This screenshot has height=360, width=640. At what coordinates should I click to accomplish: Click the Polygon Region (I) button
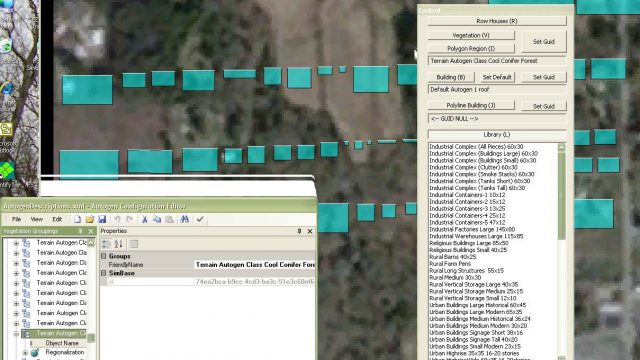[471, 49]
